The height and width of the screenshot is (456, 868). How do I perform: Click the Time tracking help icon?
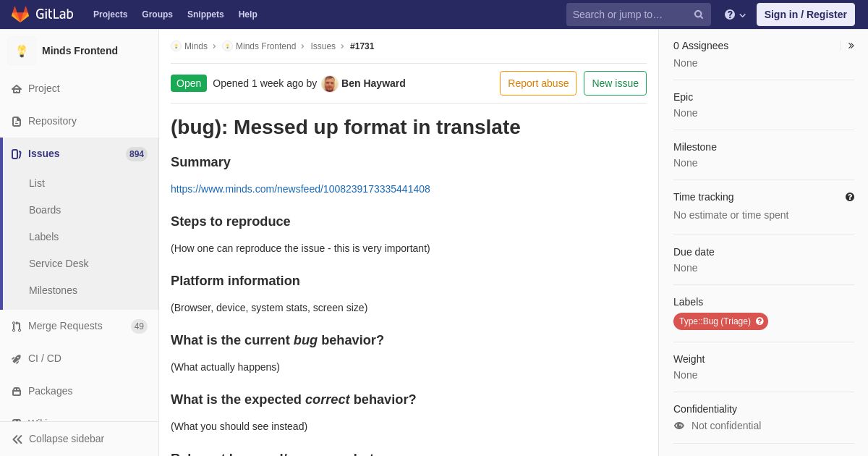pos(850,197)
